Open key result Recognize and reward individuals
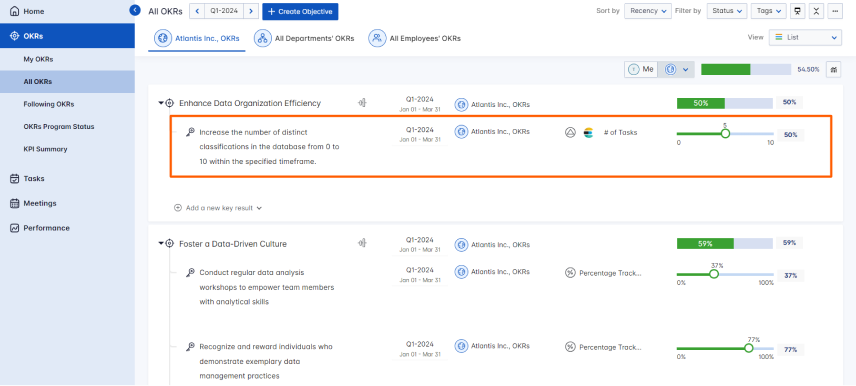This screenshot has width=856, height=386. point(266,361)
